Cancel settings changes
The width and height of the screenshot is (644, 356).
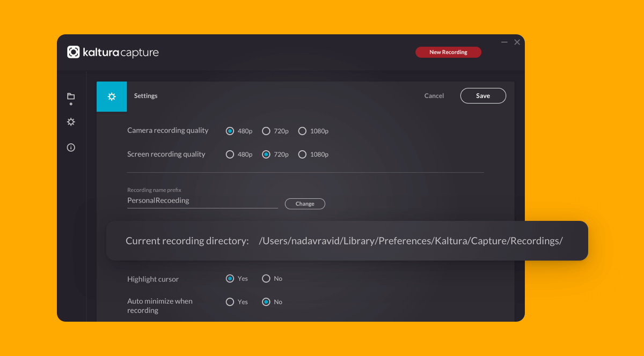coord(434,96)
